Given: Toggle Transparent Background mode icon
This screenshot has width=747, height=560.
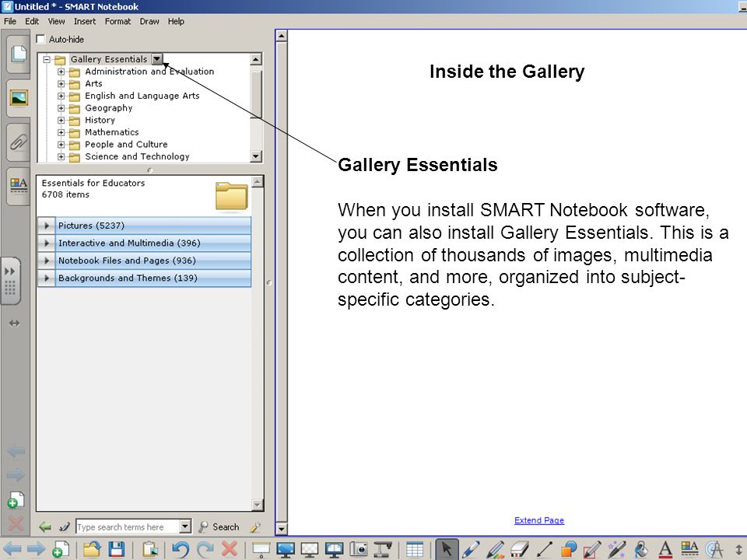Looking at the screenshot, I should (310, 550).
